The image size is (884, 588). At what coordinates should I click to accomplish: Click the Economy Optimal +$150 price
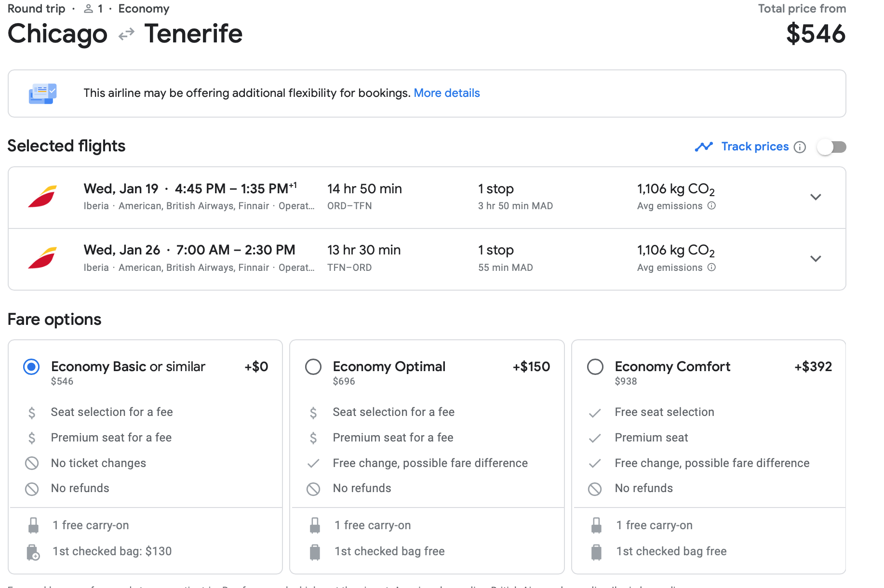click(x=531, y=367)
